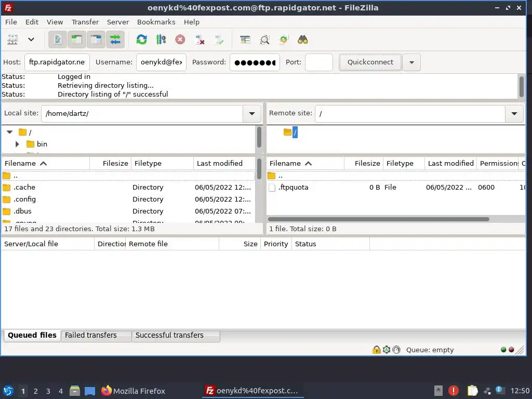Screen dimensions: 532x399
Task: Click the encryption lock status icon
Action: [376, 350]
